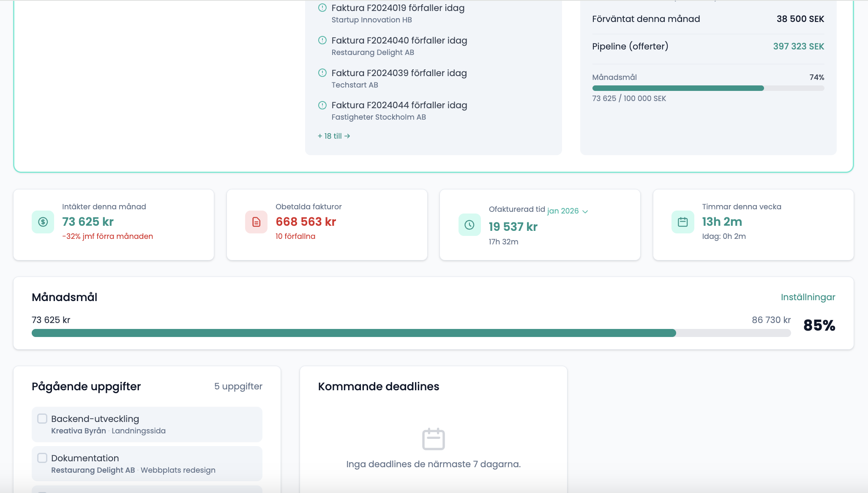
Task: Select the Pipeline (offerter) row
Action: 708,47
